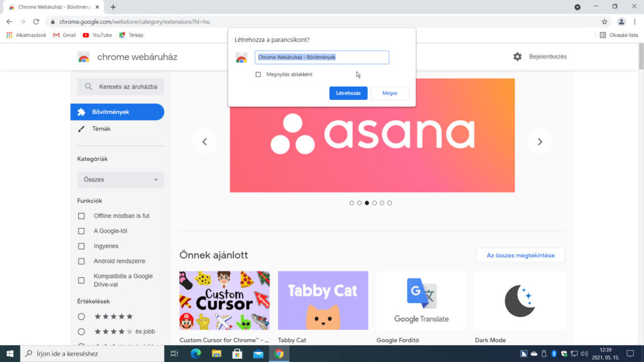Click the Bluetooth tray icon
The height and width of the screenshot is (362, 644).
[553, 353]
